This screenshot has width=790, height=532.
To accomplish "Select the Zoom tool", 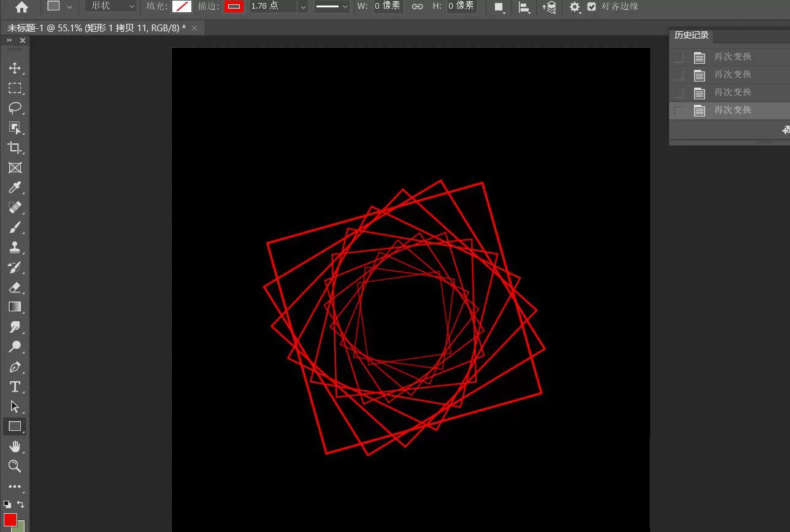I will point(15,466).
